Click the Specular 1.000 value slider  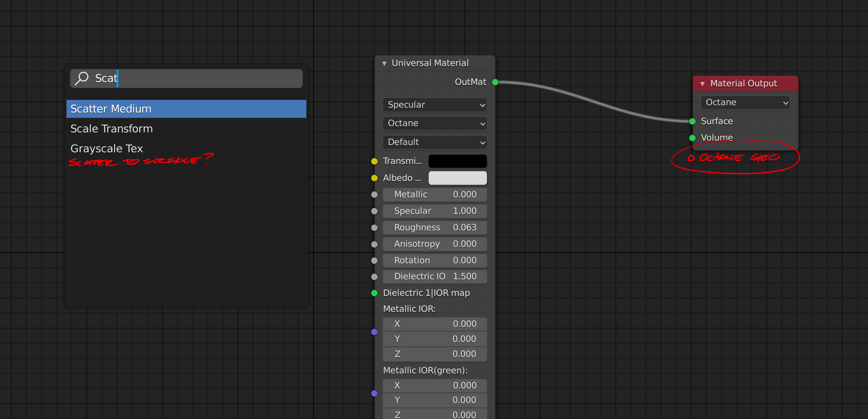click(x=435, y=211)
